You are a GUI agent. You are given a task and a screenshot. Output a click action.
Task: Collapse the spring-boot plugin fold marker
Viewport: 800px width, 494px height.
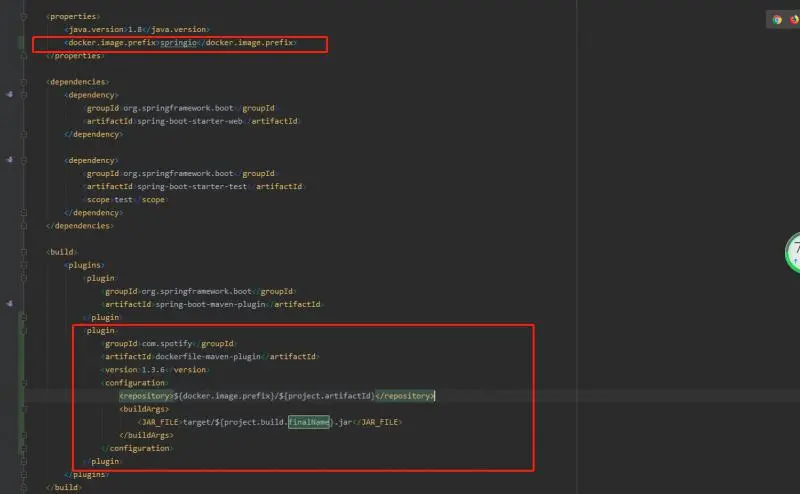point(23,278)
